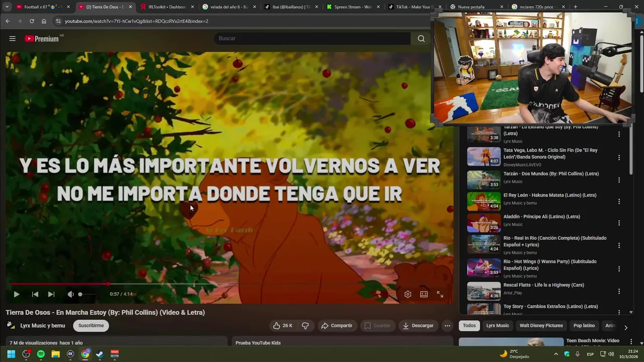This screenshot has width=644, height=362.
Task: Open Windows Start menu
Action: (x=11, y=354)
